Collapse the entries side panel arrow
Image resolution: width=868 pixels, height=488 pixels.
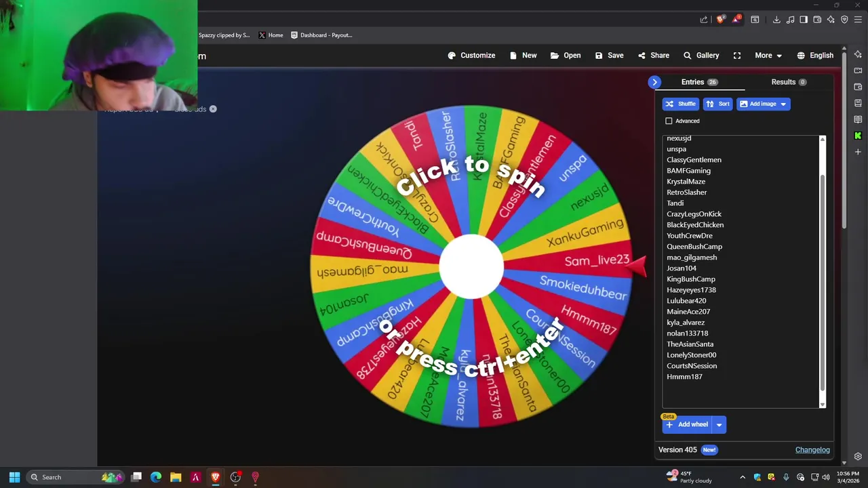654,82
